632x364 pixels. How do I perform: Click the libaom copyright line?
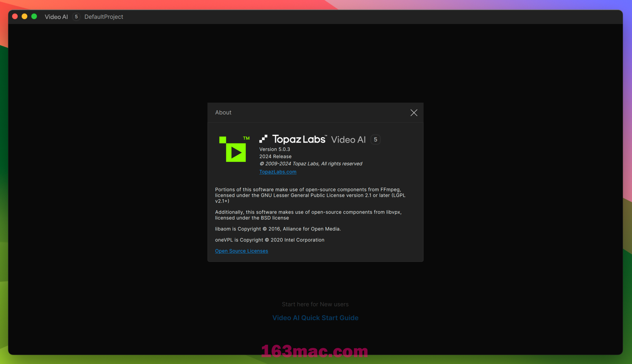pyautogui.click(x=278, y=229)
